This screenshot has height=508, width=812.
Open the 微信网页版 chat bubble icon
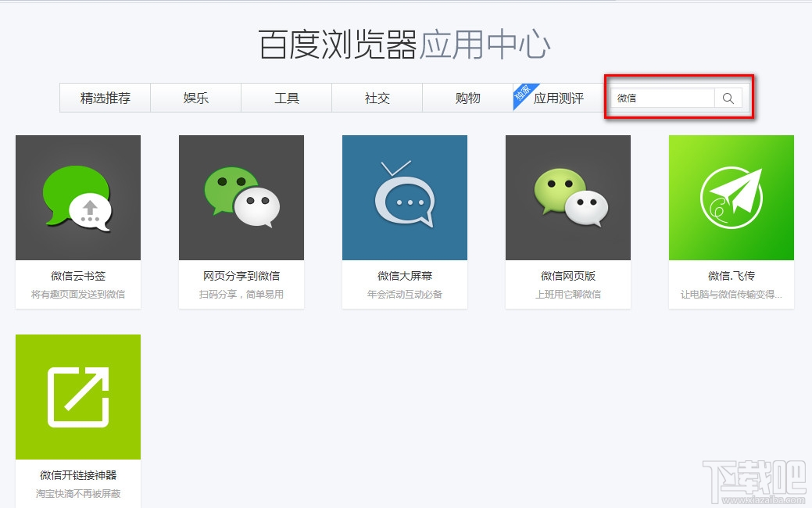coord(568,197)
